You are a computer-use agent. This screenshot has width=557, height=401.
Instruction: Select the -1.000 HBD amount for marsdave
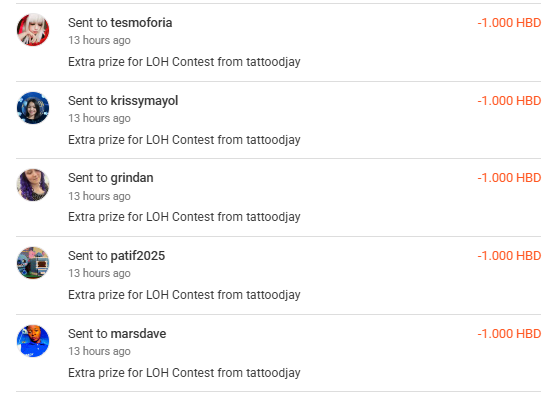click(x=509, y=334)
